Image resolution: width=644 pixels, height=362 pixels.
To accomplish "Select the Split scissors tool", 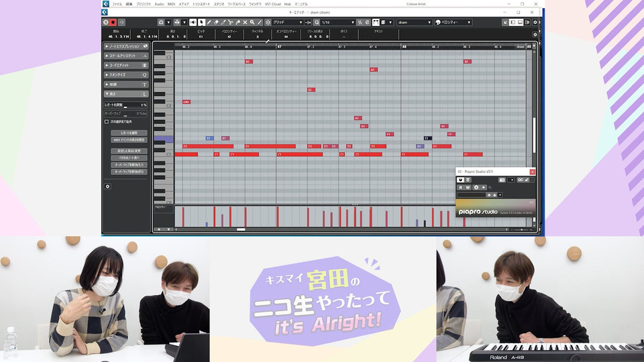I will pyautogui.click(x=231, y=22).
